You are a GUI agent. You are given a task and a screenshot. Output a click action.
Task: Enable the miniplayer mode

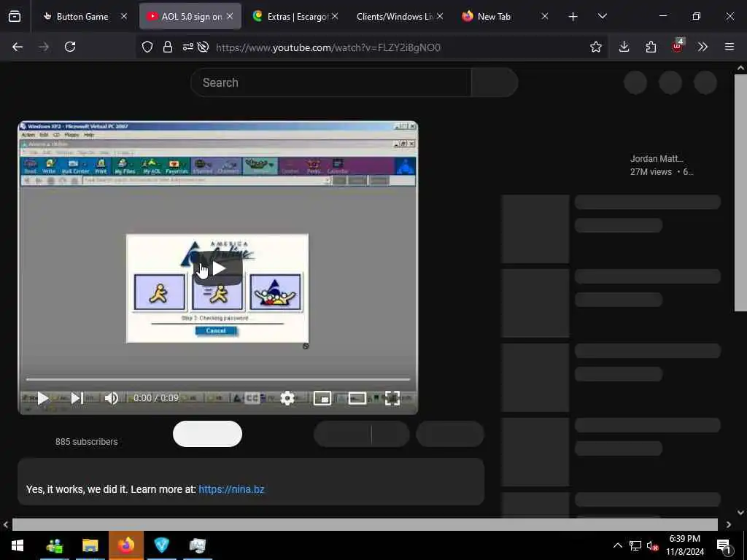pyautogui.click(x=322, y=398)
